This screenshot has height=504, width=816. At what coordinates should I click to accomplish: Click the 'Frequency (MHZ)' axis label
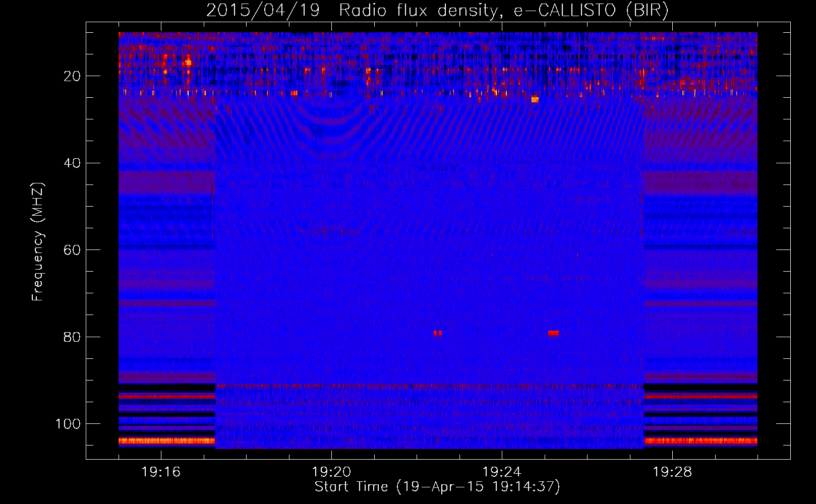38,242
